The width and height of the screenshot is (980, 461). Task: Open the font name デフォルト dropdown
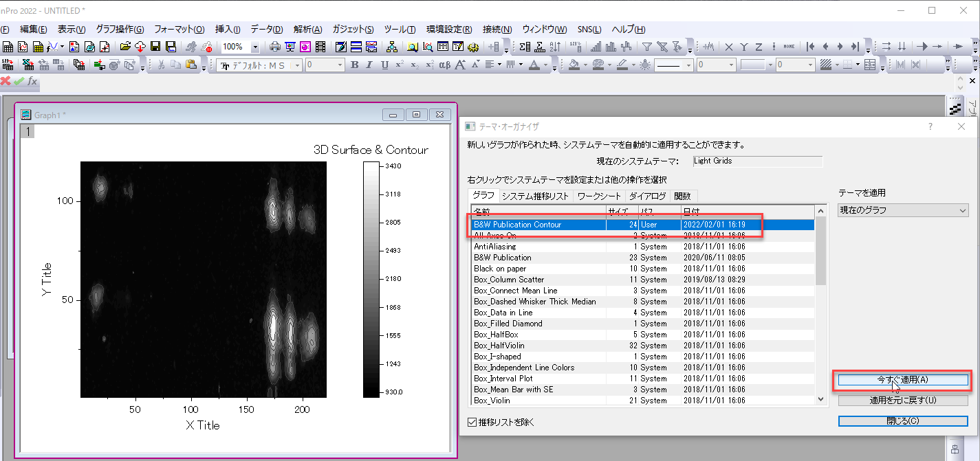click(x=298, y=65)
